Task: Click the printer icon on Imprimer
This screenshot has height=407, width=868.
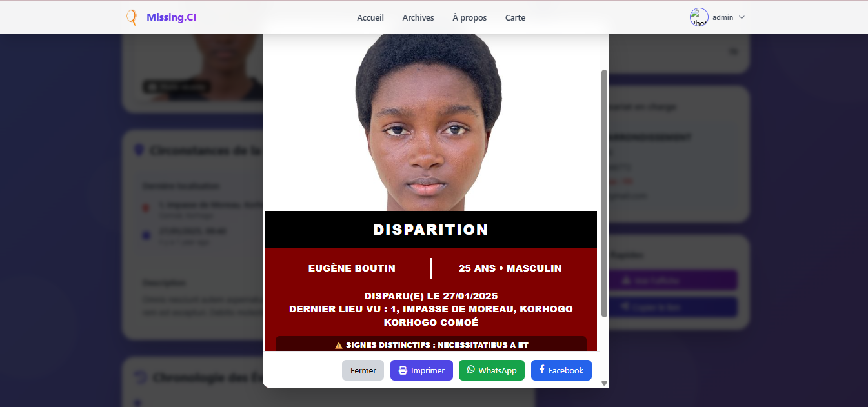Action: point(403,370)
